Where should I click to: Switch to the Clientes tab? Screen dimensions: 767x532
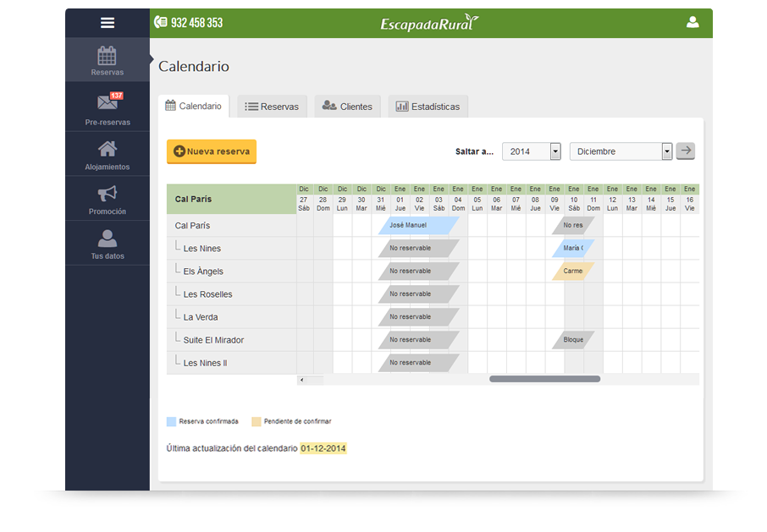coord(347,107)
